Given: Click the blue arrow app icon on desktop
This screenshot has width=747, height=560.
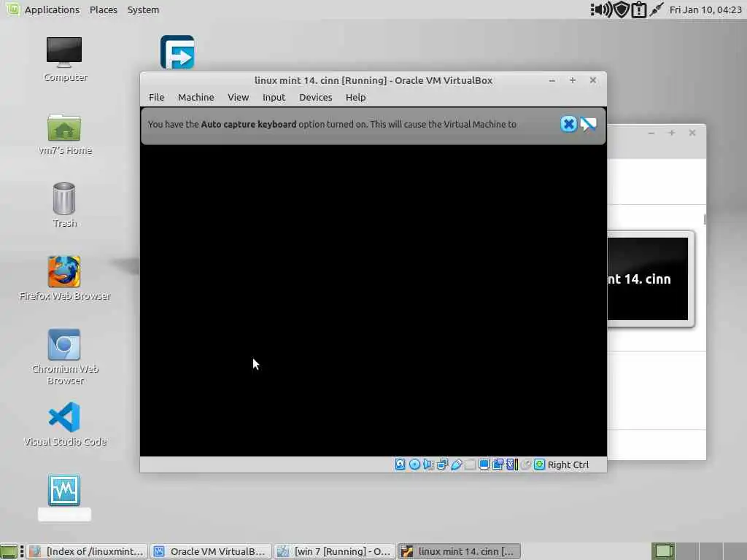Looking at the screenshot, I should (x=177, y=52).
